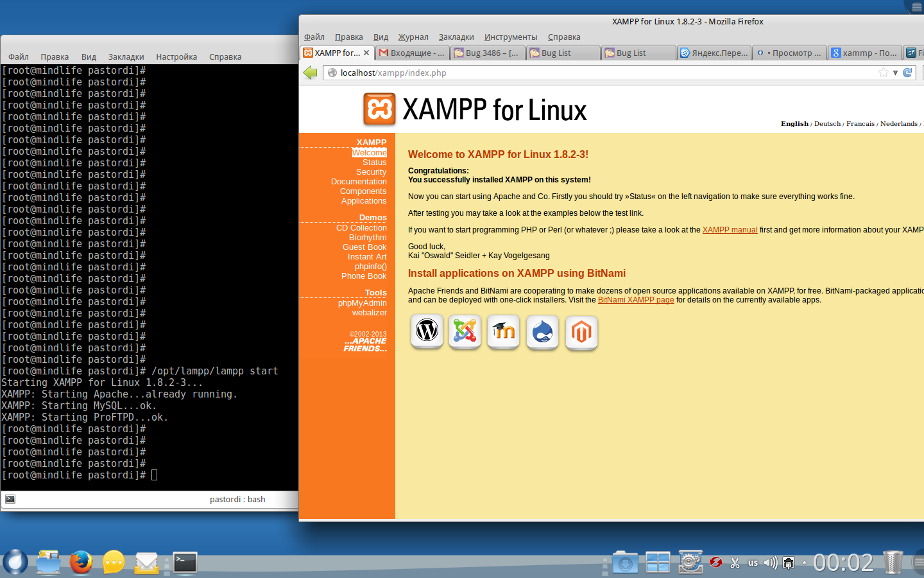Image resolution: width=924 pixels, height=578 pixels.
Task: Switch to the xammp Google search tab
Action: 864,53
